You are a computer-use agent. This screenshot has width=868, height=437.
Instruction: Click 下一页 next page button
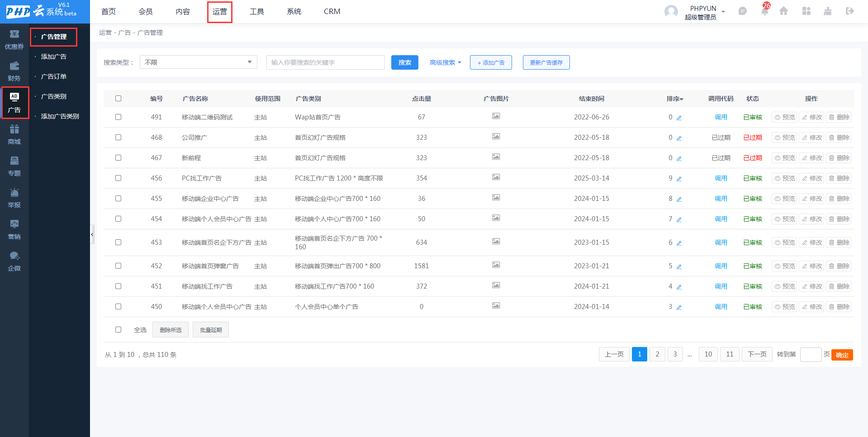pyautogui.click(x=757, y=354)
